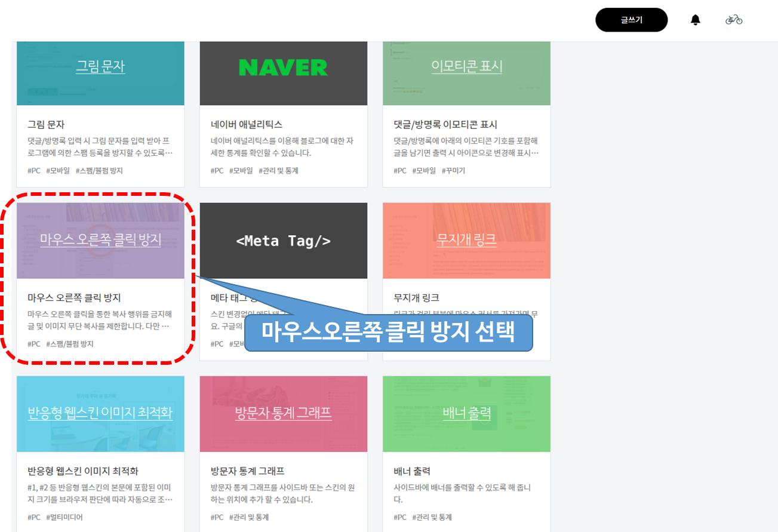Click the #PC tag under 네이버 애널리틱스

[x=217, y=171]
